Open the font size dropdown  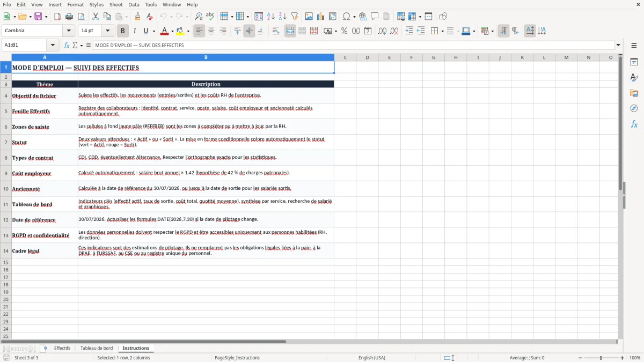coord(107,31)
